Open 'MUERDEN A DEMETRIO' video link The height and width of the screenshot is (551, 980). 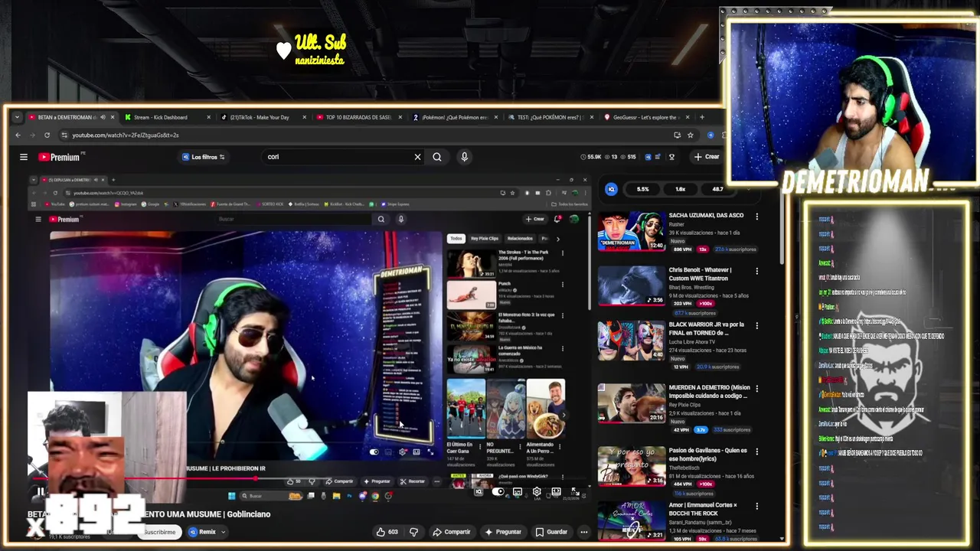tap(709, 391)
